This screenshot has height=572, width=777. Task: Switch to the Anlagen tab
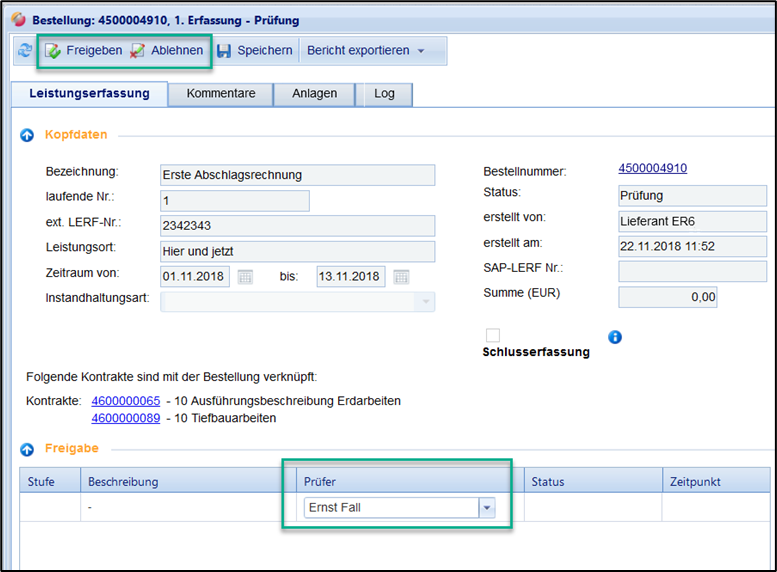314,94
